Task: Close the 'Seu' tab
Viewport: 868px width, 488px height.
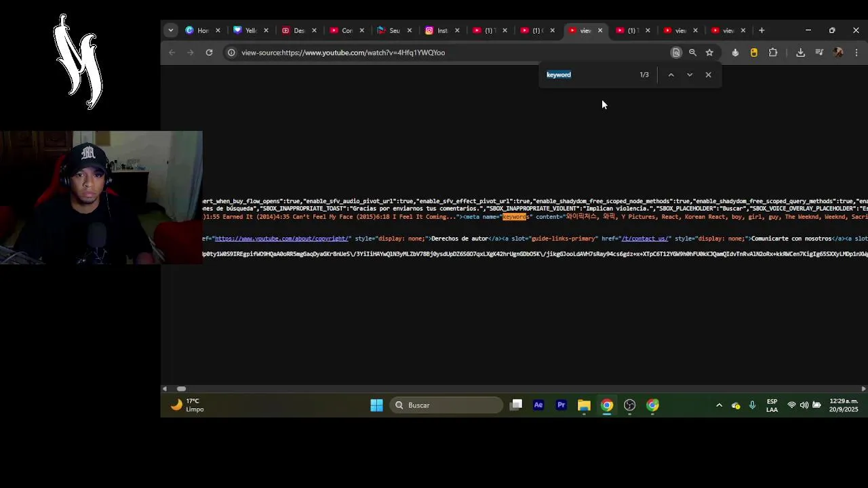Action: coord(409,30)
